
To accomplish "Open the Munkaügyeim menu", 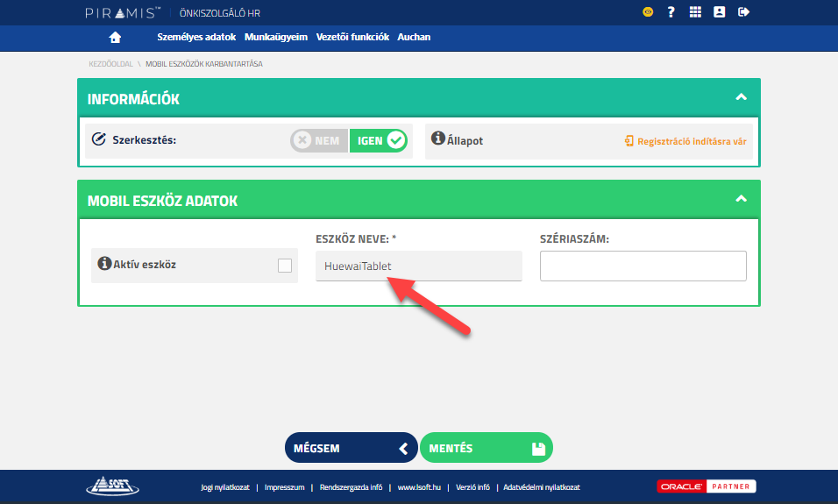I will pyautogui.click(x=275, y=38).
